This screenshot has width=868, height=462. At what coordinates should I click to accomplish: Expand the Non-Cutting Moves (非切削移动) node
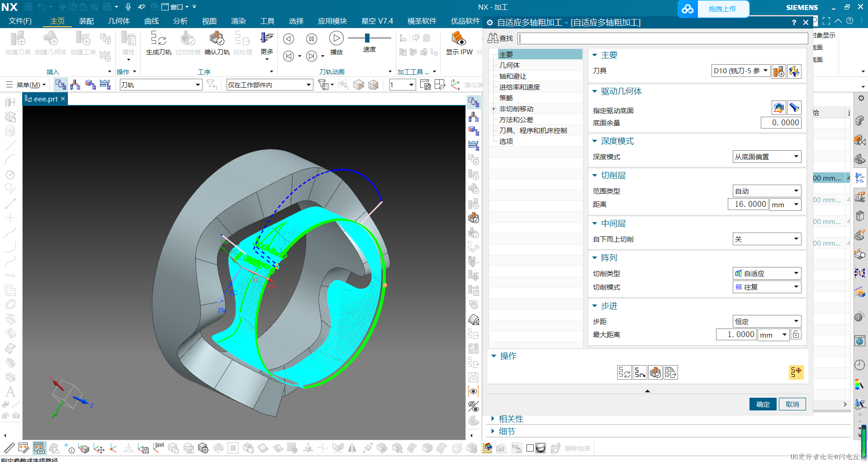(x=494, y=109)
